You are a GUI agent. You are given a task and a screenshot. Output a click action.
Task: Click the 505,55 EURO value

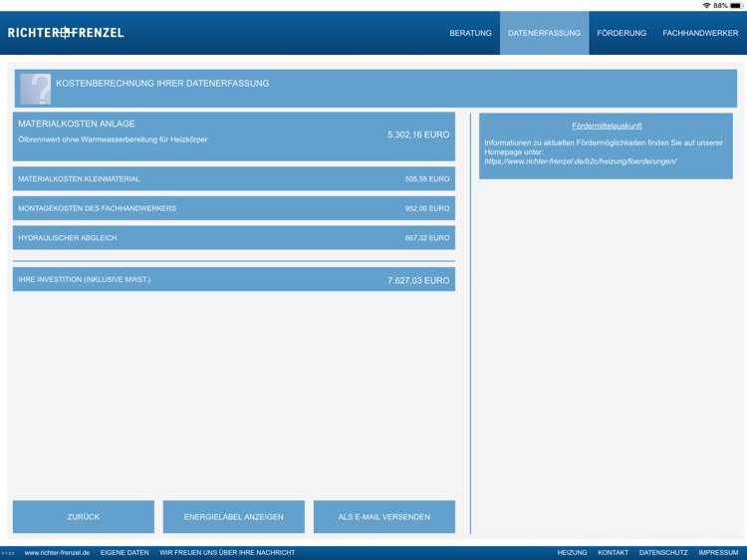click(x=427, y=178)
